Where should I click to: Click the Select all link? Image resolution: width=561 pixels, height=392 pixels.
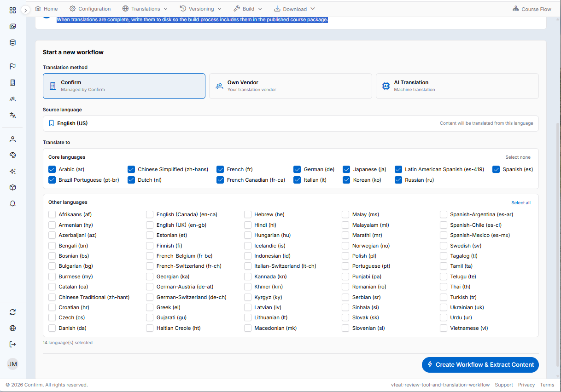point(521,202)
